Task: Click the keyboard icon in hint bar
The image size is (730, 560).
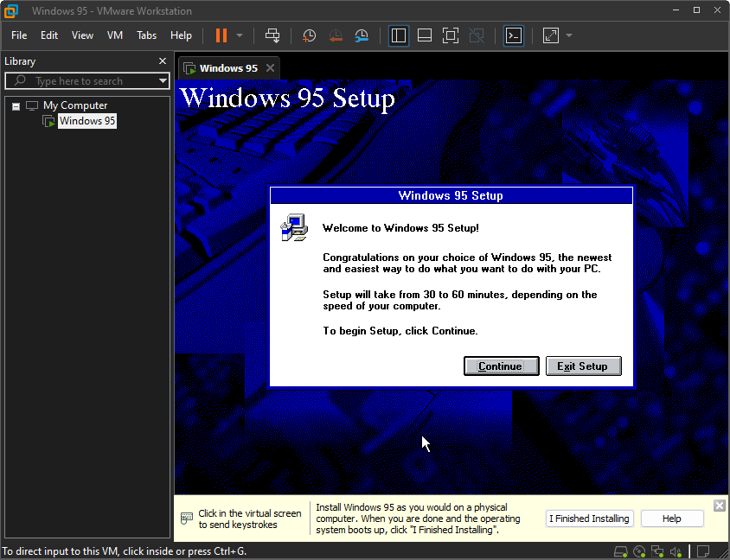Action: point(187,519)
